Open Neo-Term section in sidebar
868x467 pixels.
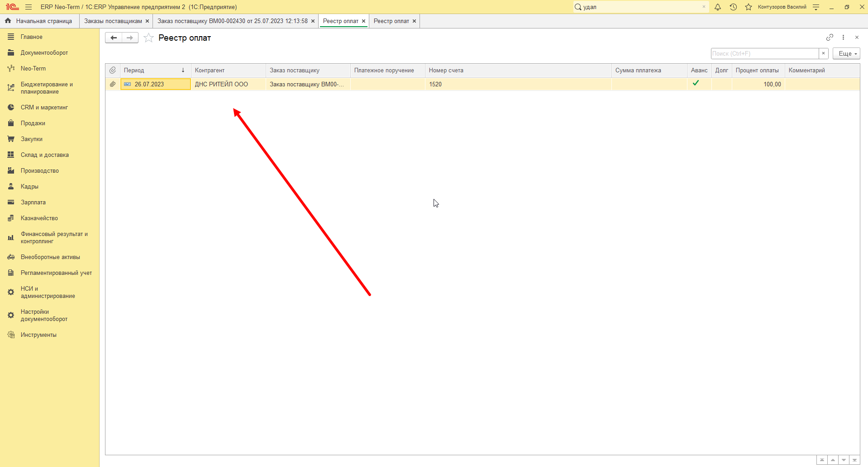33,68
